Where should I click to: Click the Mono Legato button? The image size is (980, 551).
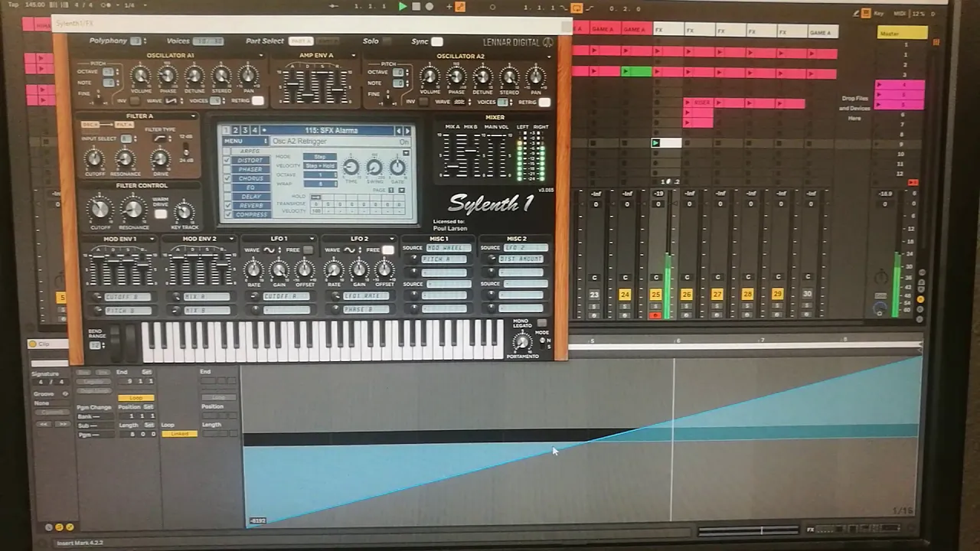click(x=542, y=323)
